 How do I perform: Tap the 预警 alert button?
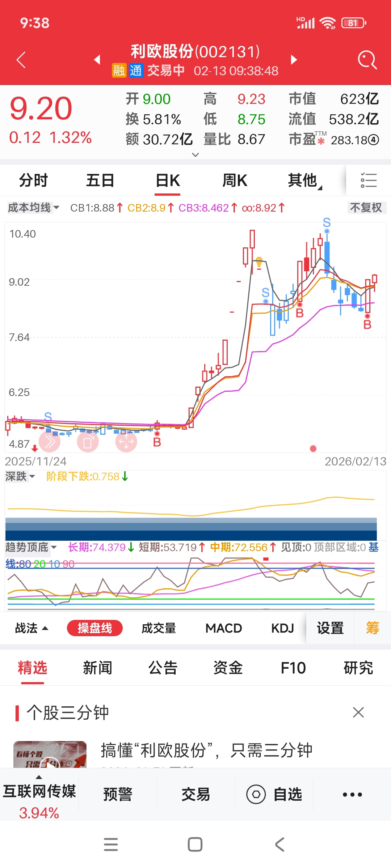118,794
